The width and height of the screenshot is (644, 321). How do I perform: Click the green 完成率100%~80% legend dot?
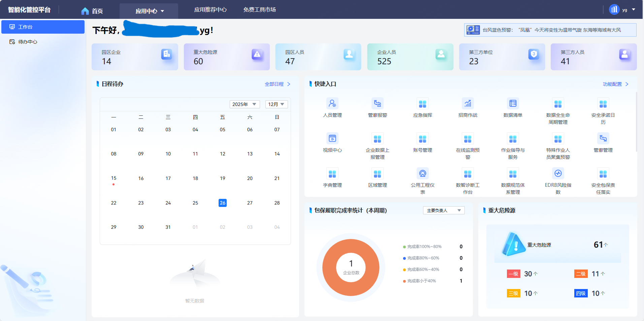(404, 247)
